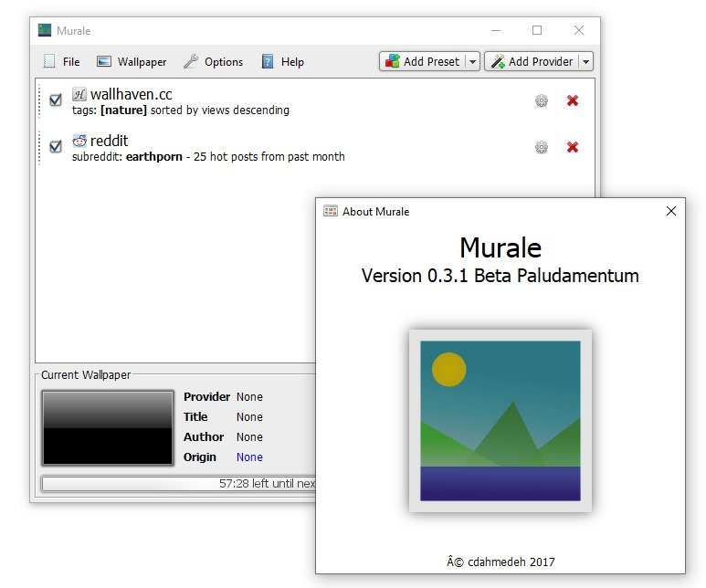Click the Help book icon
Viewport: 706px width, 588px height.
pyautogui.click(x=268, y=61)
